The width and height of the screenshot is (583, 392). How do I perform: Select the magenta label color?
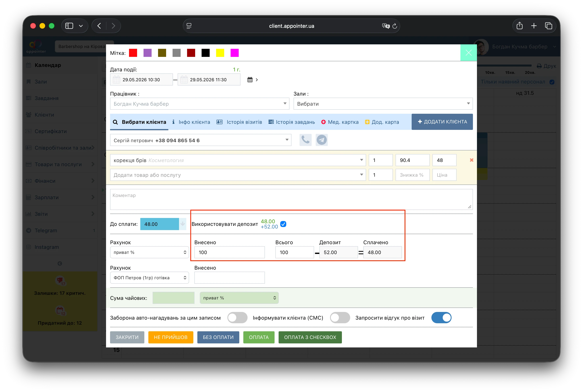tap(234, 53)
